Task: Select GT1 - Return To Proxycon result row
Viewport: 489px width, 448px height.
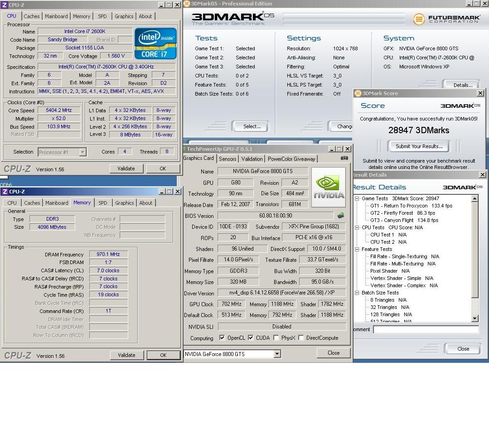Action: tap(411, 206)
